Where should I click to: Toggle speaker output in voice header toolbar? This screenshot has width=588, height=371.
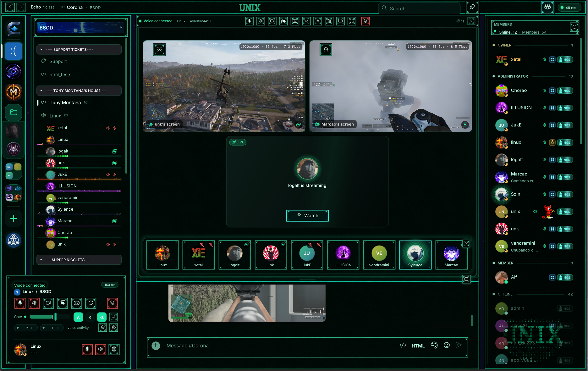click(261, 21)
